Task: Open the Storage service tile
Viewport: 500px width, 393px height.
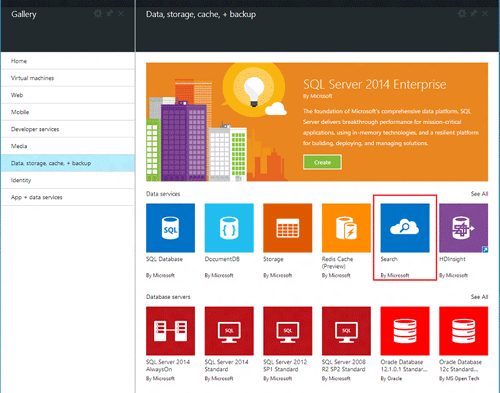Action: [x=288, y=228]
